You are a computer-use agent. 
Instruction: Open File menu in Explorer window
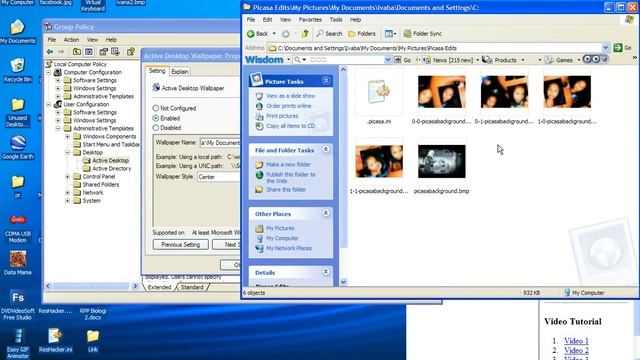tap(251, 20)
